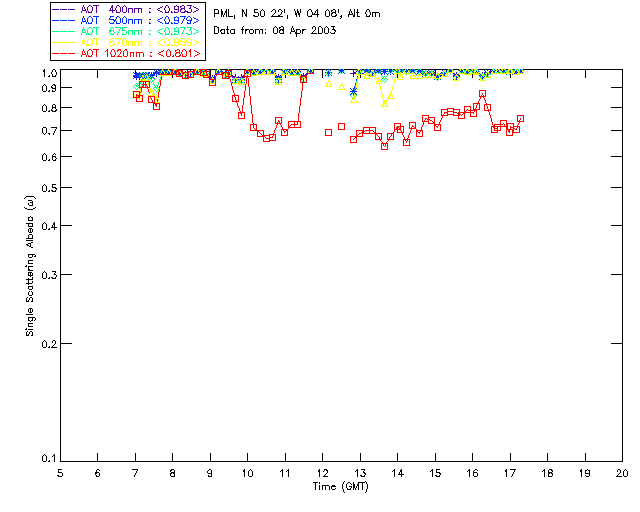The image size is (640, 512).
Task: Click the 0.1 y-axis tick label
Action: point(49,459)
